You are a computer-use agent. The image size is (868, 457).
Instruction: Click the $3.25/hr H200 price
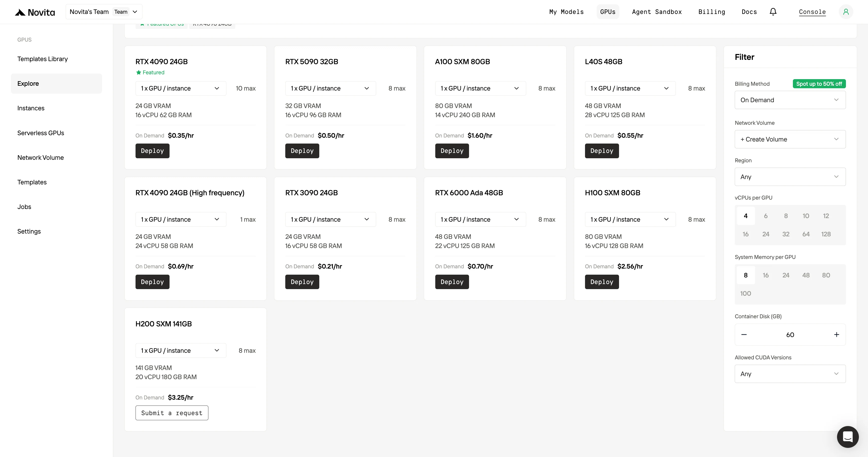181,397
